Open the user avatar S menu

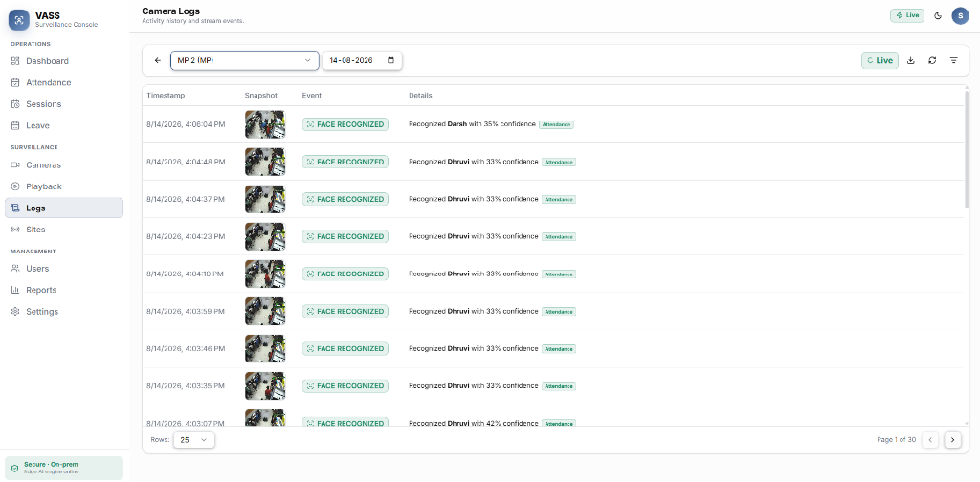(x=961, y=15)
